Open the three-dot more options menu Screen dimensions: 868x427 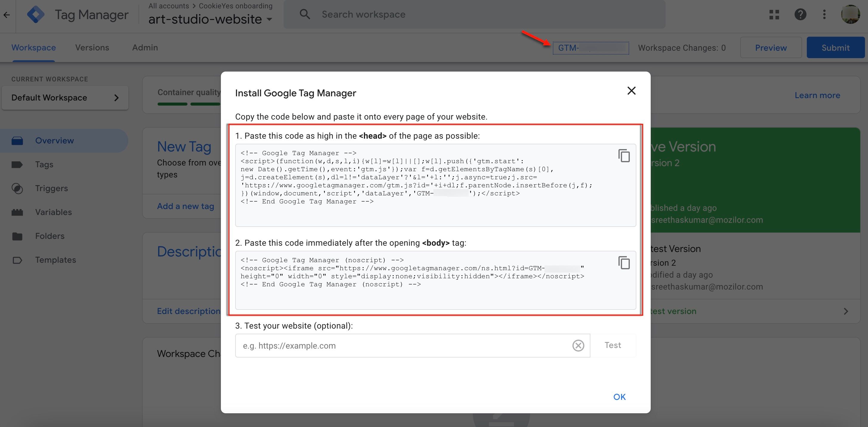coord(824,15)
